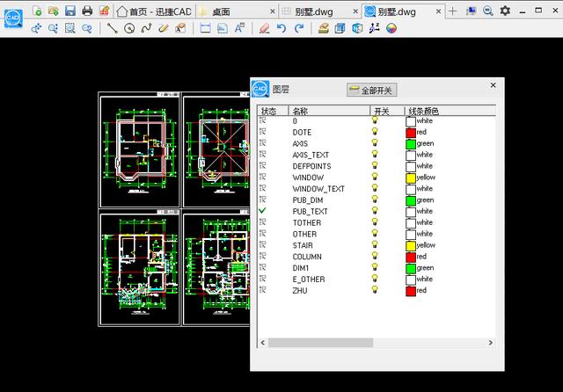Save the drawing with the floppy icon
This screenshot has width=563, height=392.
coord(70,11)
